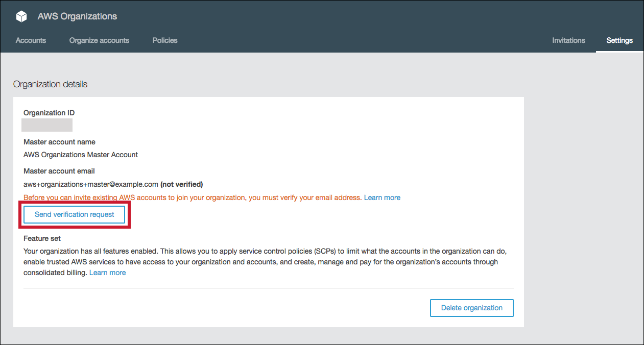
Task: Click the AWS Organizations cube icon
Action: pyautogui.click(x=20, y=16)
